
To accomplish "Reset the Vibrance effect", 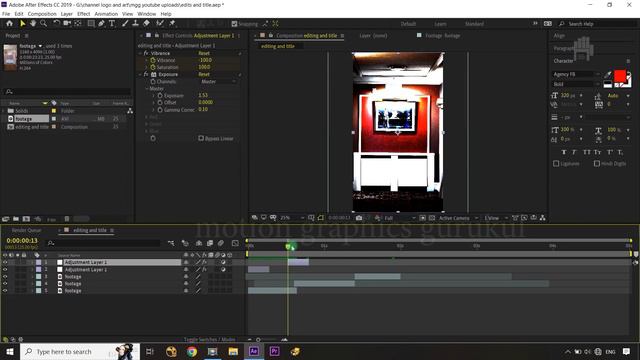I will click(x=204, y=53).
